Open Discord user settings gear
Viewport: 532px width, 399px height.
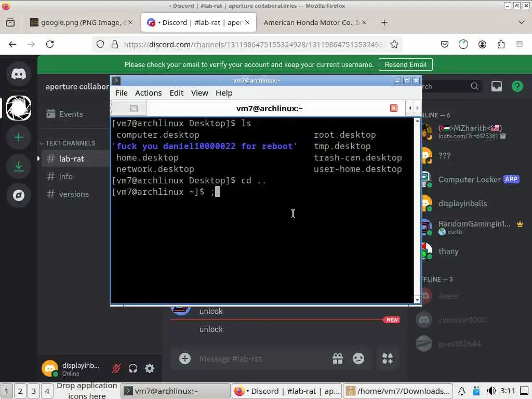150,368
